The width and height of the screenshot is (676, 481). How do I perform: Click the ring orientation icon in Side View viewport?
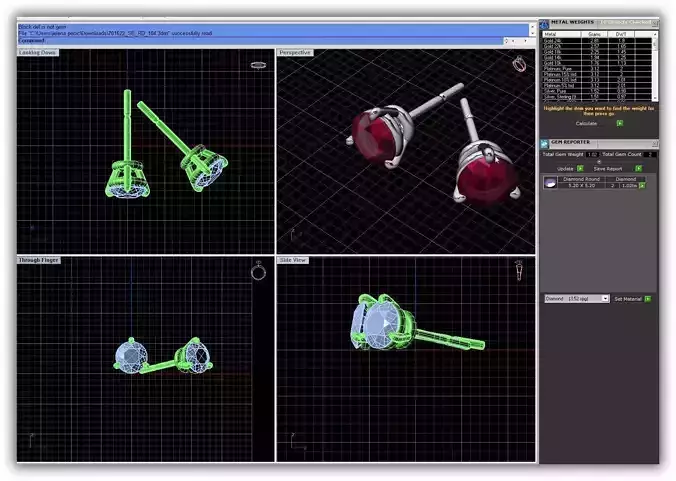pyautogui.click(x=520, y=271)
